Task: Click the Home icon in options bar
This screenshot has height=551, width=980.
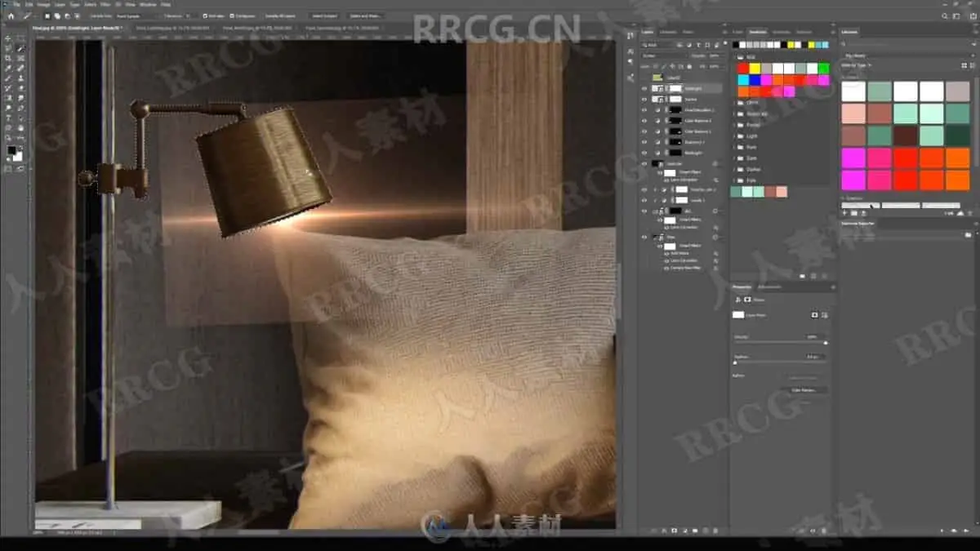Action: (11, 16)
